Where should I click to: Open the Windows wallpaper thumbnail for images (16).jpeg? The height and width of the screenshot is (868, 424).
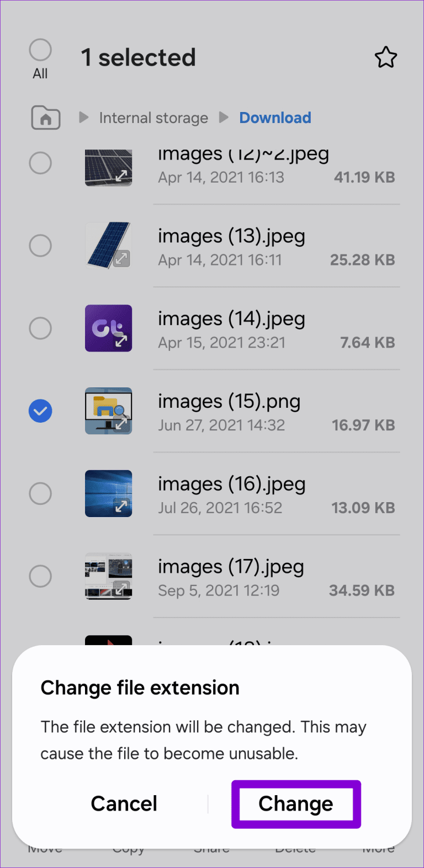click(x=108, y=493)
